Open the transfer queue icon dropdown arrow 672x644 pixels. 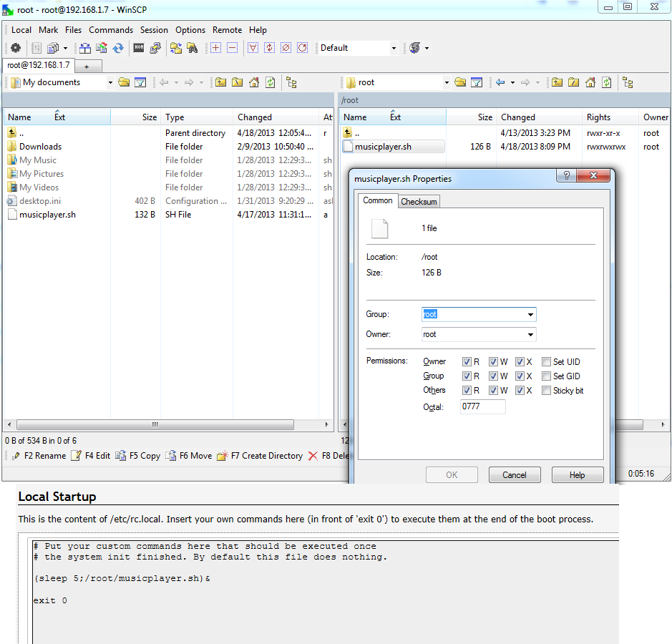[427, 48]
